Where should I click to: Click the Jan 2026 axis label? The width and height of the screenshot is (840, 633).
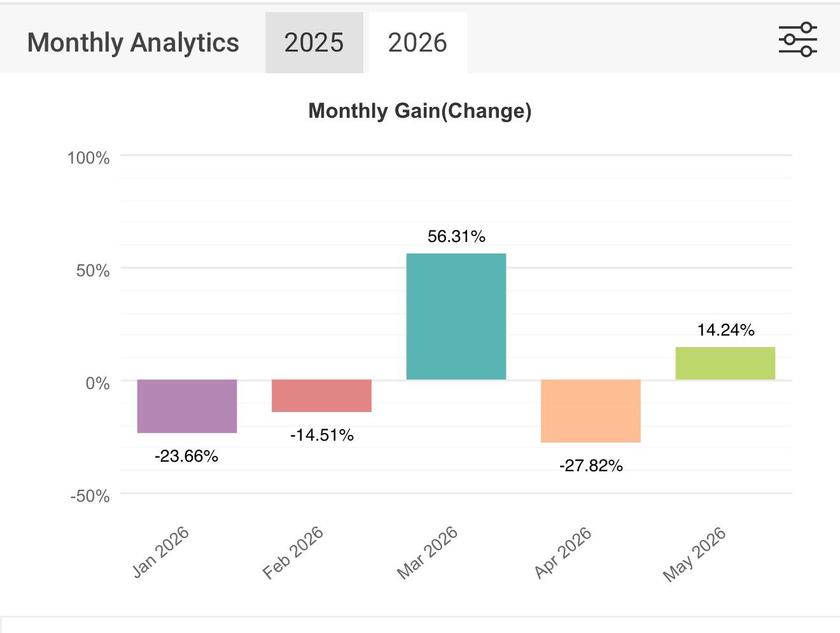[160, 551]
